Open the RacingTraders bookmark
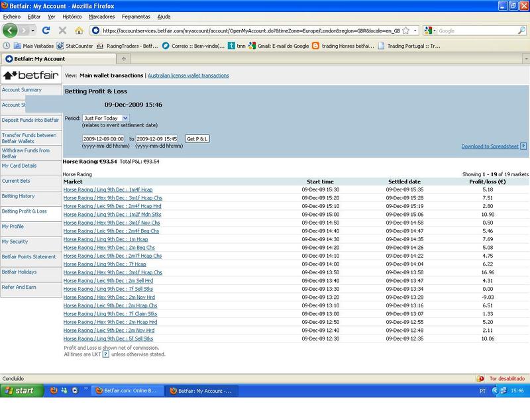530x420 pixels. tap(127, 46)
